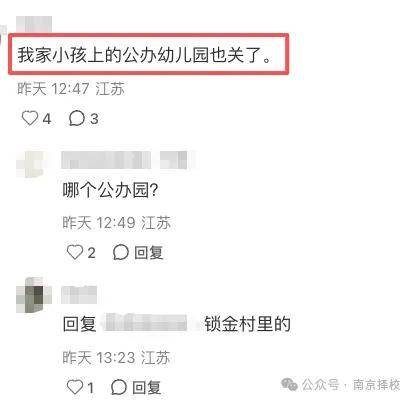Click comment bubble under 锁金村里的 reply
The image size is (414, 402).
click(x=119, y=387)
